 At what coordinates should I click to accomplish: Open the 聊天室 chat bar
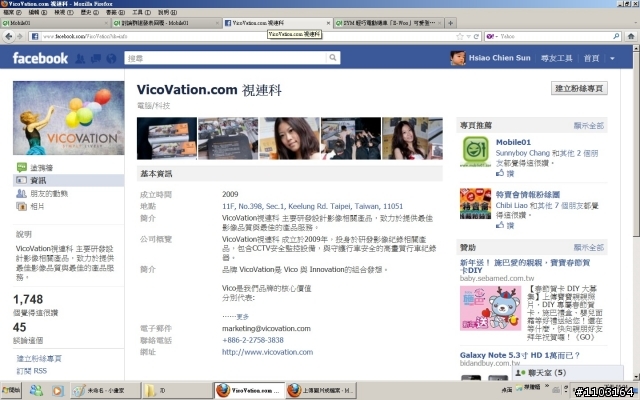tap(567, 373)
